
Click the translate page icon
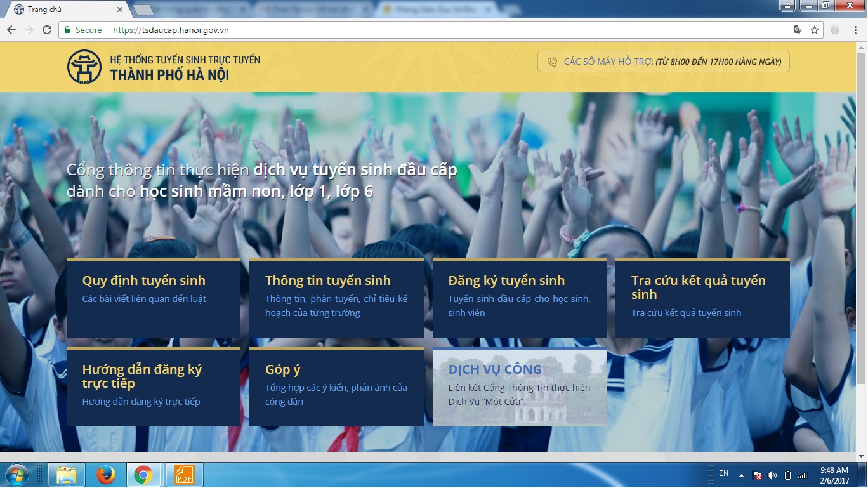click(x=799, y=30)
